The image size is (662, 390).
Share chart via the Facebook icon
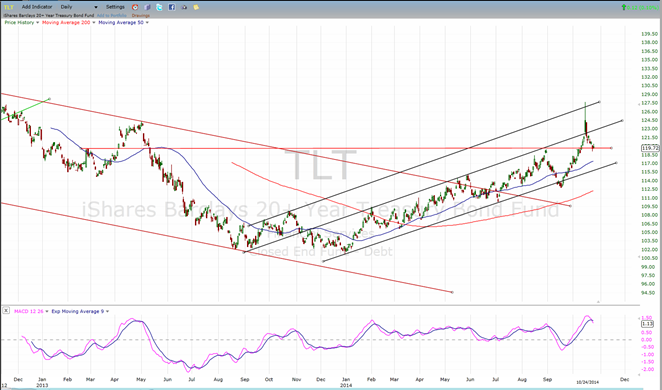(171, 7)
